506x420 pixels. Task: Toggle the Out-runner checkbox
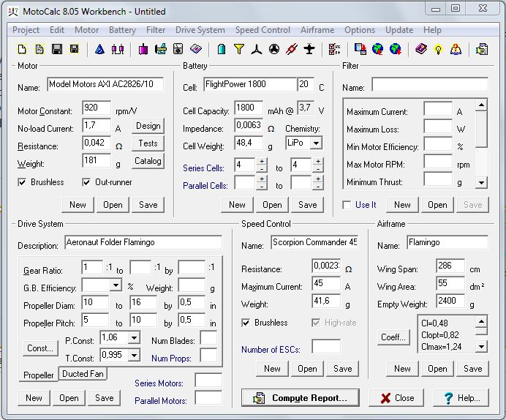pyautogui.click(x=87, y=182)
